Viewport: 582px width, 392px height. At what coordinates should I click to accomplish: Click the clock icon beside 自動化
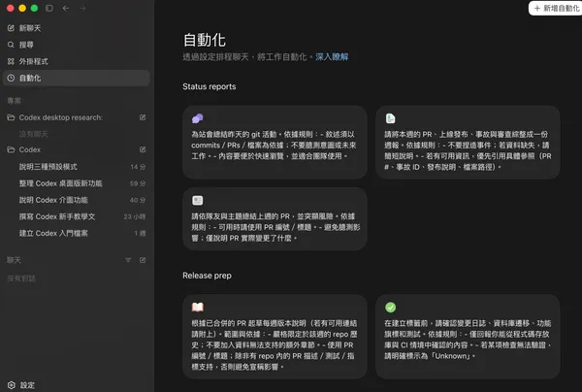click(11, 78)
